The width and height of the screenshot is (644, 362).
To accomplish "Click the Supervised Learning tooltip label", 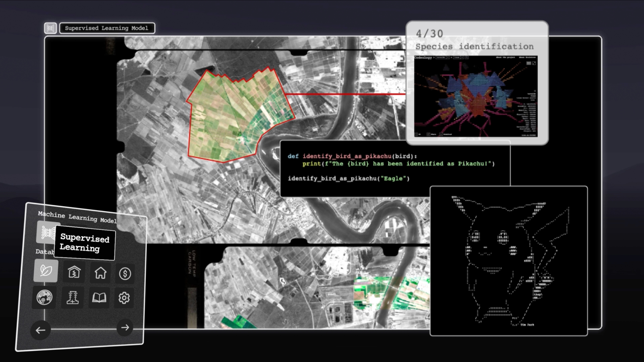I will [85, 243].
